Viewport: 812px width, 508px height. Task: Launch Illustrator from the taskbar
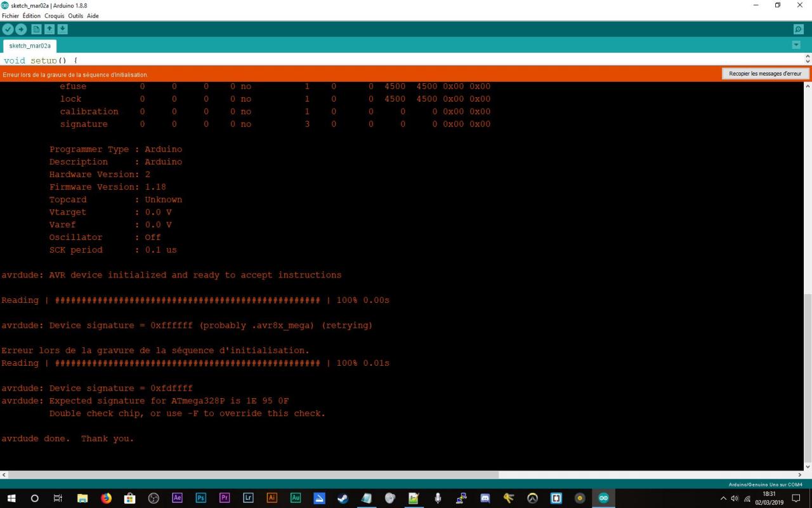[272, 498]
